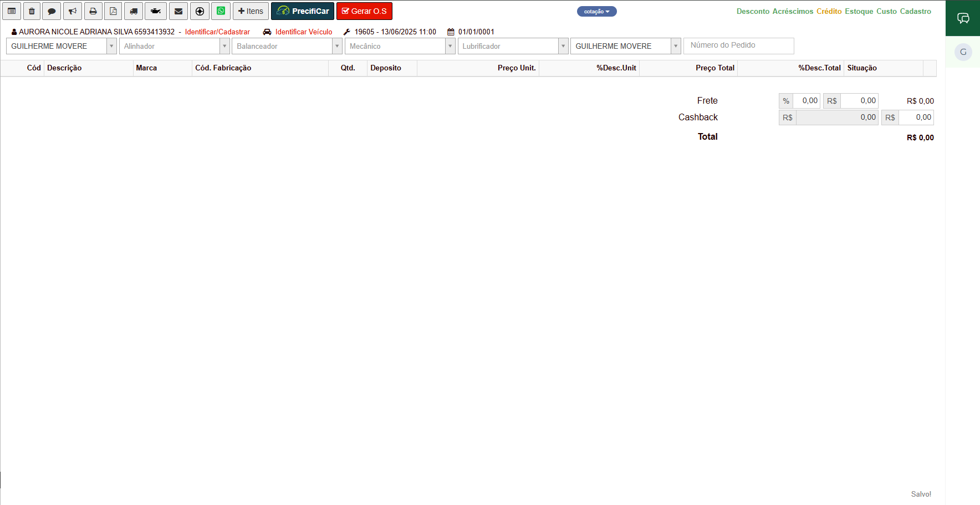The width and height of the screenshot is (980, 505).
Task: Open the Custo menu item
Action: pyautogui.click(x=886, y=11)
